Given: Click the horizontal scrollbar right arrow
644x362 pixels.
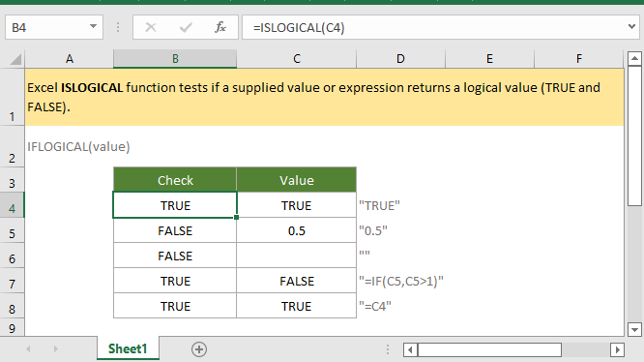Looking at the screenshot, I should point(617,349).
